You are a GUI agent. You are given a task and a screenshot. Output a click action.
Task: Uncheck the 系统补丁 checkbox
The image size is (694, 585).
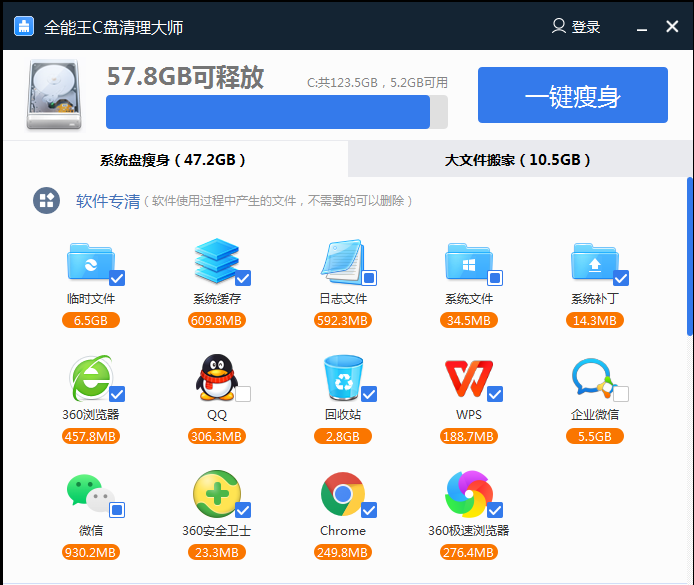click(x=621, y=278)
